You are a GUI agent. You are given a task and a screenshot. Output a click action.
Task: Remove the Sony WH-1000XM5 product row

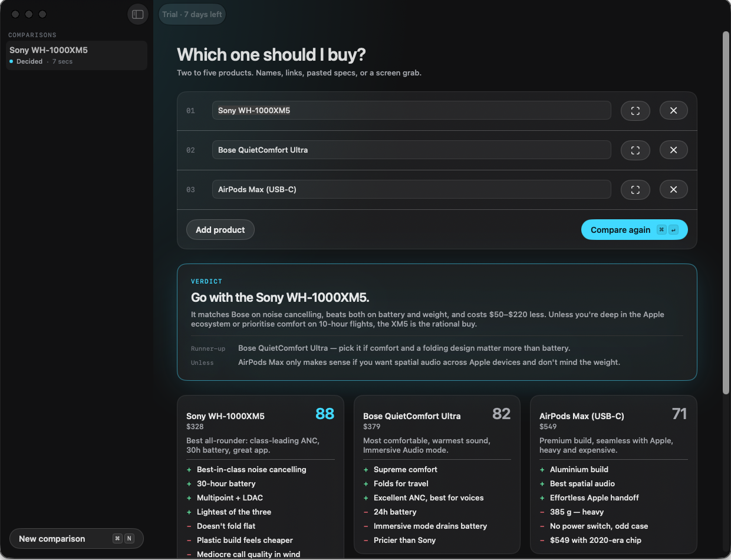pyautogui.click(x=673, y=110)
